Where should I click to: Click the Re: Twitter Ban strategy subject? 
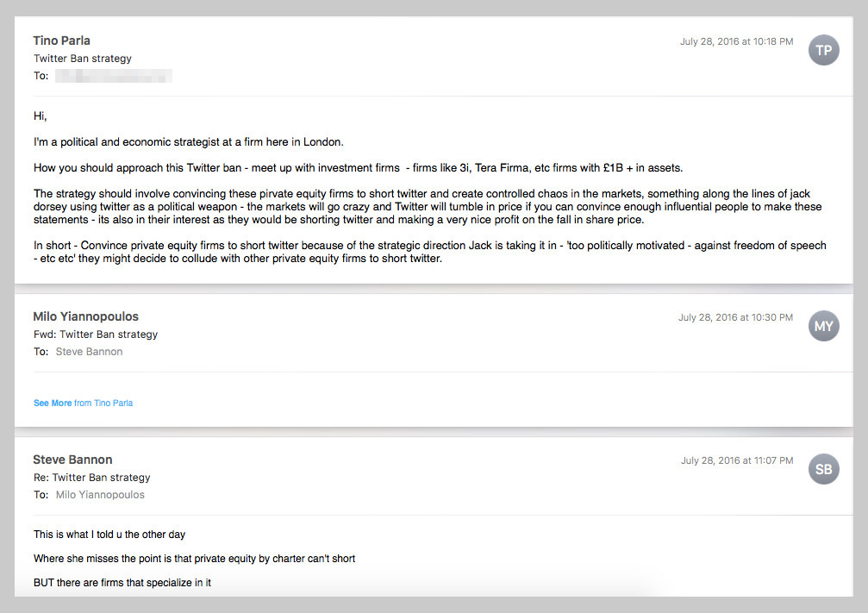[92, 478]
